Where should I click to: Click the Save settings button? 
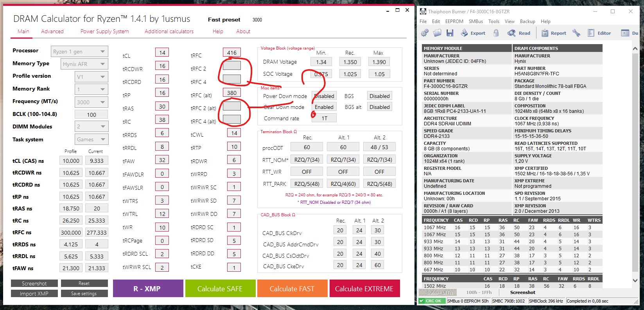84,294
